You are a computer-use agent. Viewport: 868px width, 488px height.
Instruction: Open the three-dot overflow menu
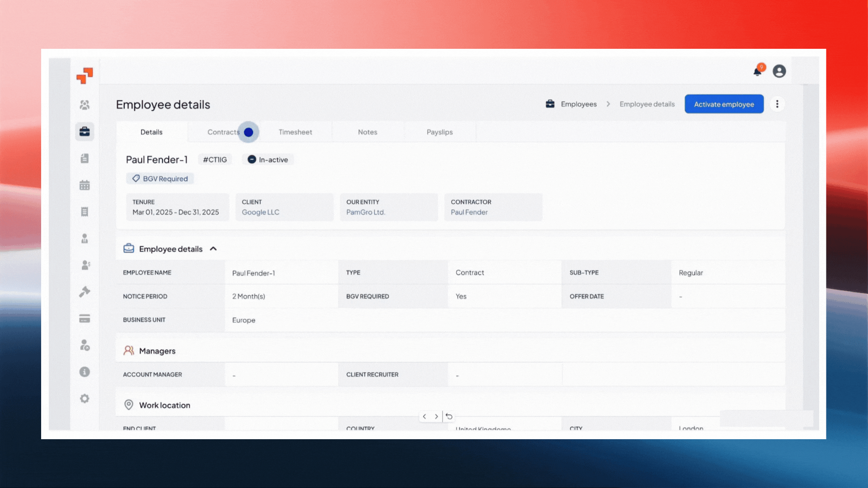(777, 104)
